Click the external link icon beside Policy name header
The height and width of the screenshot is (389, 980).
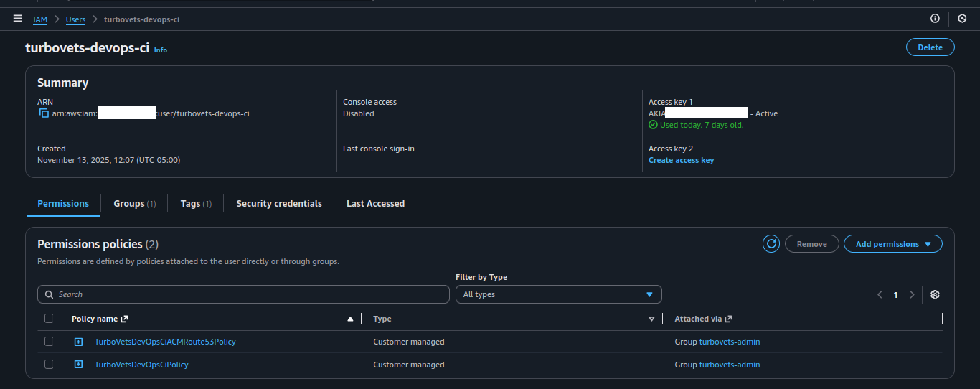pos(125,319)
